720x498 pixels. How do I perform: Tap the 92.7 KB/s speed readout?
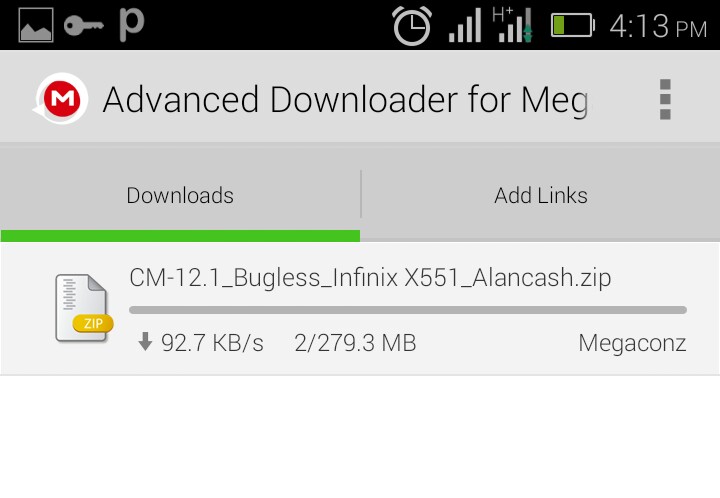[x=212, y=343]
